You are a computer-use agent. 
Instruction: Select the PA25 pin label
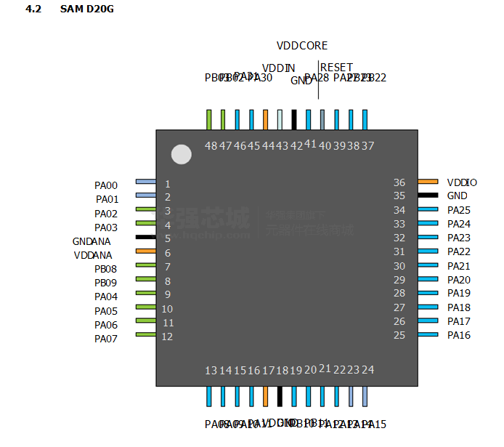click(459, 210)
